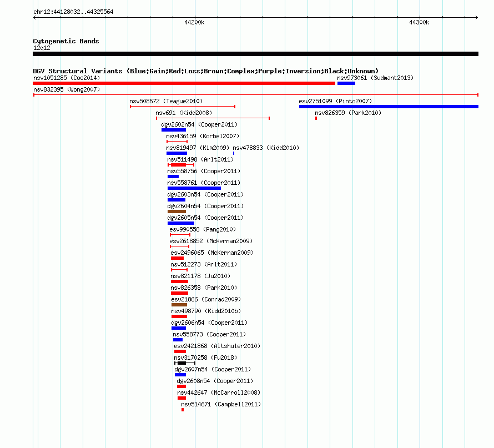
Task: Click the nsv832395 (Wong2007) label
Action: click(67, 89)
